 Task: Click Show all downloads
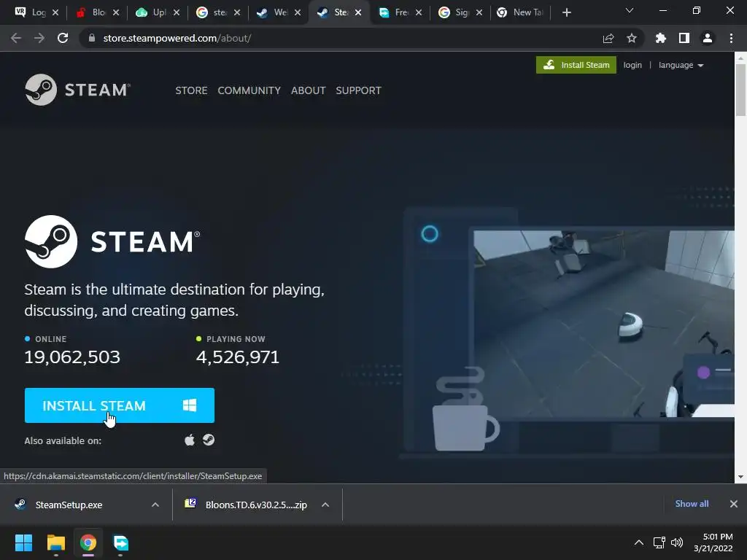692,504
